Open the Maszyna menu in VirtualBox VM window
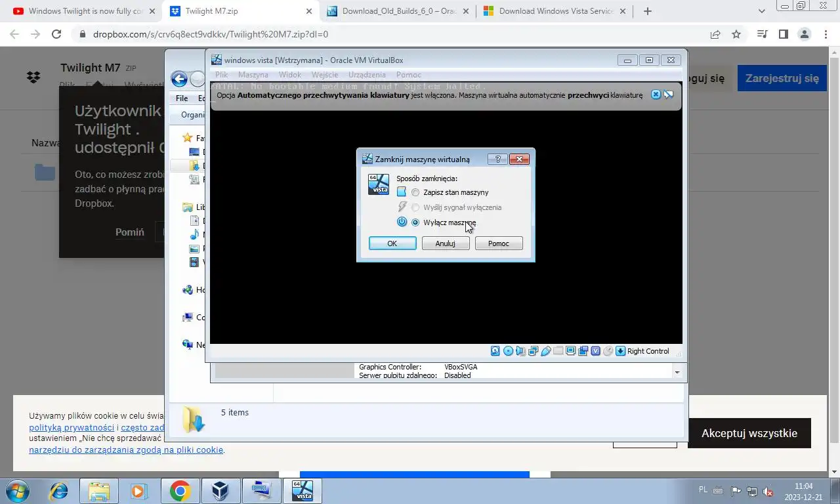This screenshot has width=840, height=504. [x=253, y=75]
